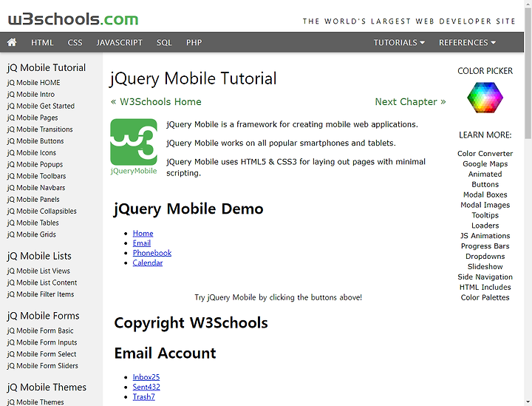The height and width of the screenshot is (406, 532).
Task: Click the home icon in navbar
Action: pos(12,42)
